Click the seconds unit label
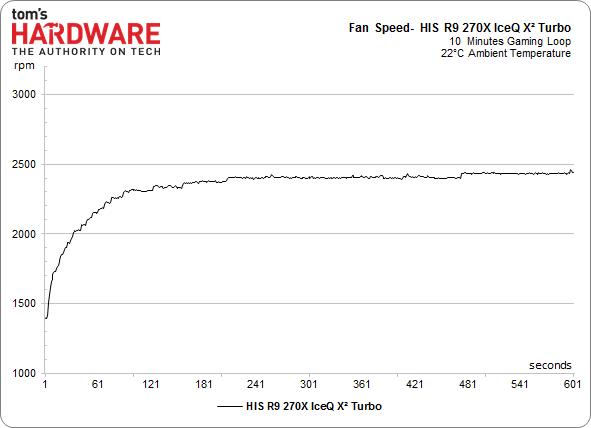The image size is (591, 428). tap(550, 365)
